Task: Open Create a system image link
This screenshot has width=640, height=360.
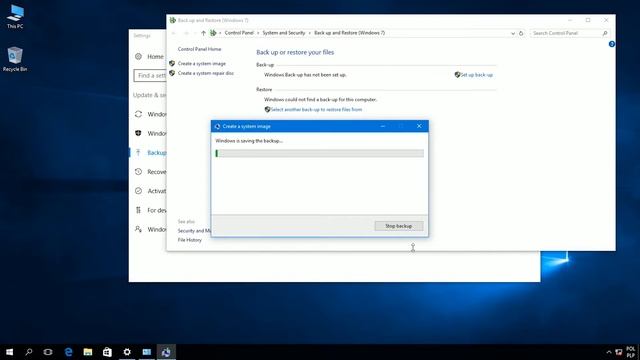Action: pyautogui.click(x=202, y=64)
